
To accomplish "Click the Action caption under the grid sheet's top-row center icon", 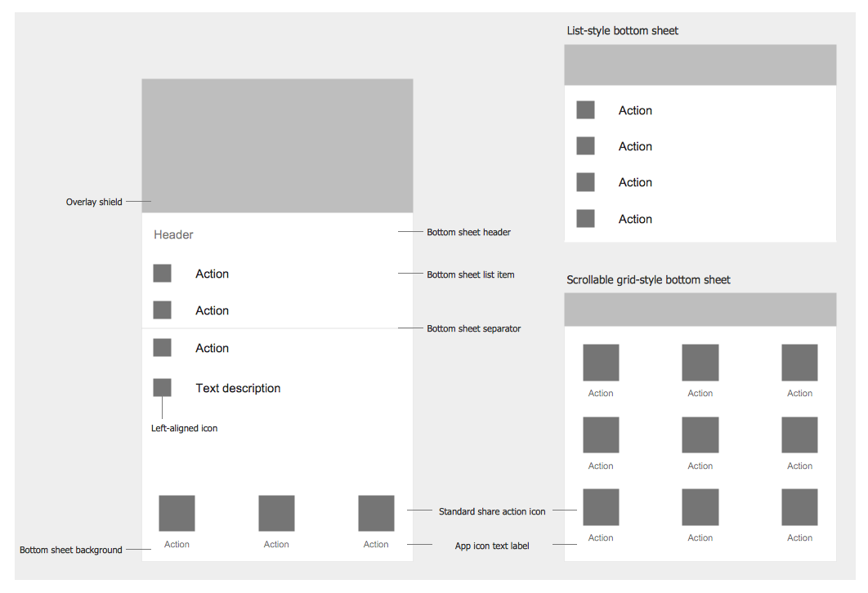I will (x=700, y=394).
